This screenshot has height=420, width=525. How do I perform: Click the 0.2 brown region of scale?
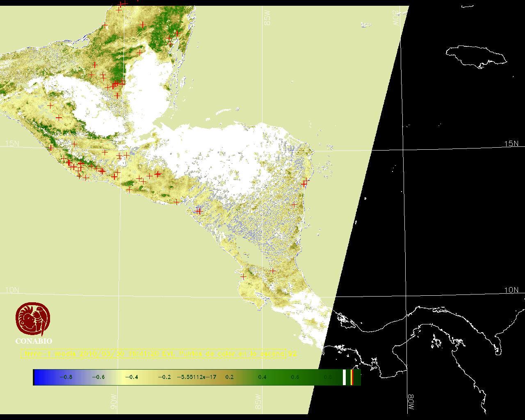pyautogui.click(x=229, y=377)
